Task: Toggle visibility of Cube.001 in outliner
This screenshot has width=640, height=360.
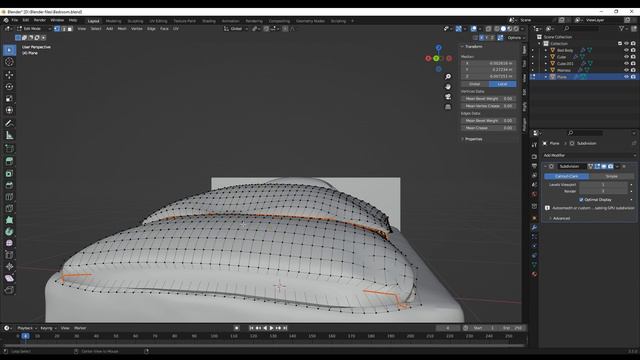Action: click(626, 63)
